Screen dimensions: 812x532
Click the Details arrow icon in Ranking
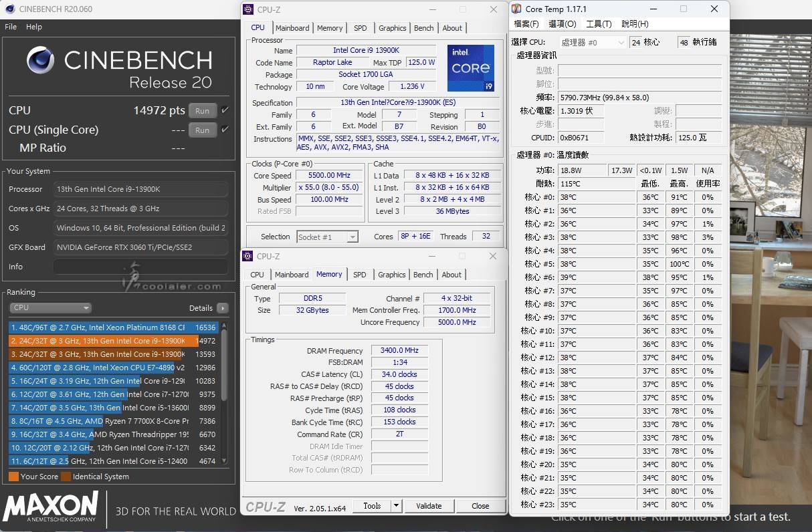coord(222,308)
